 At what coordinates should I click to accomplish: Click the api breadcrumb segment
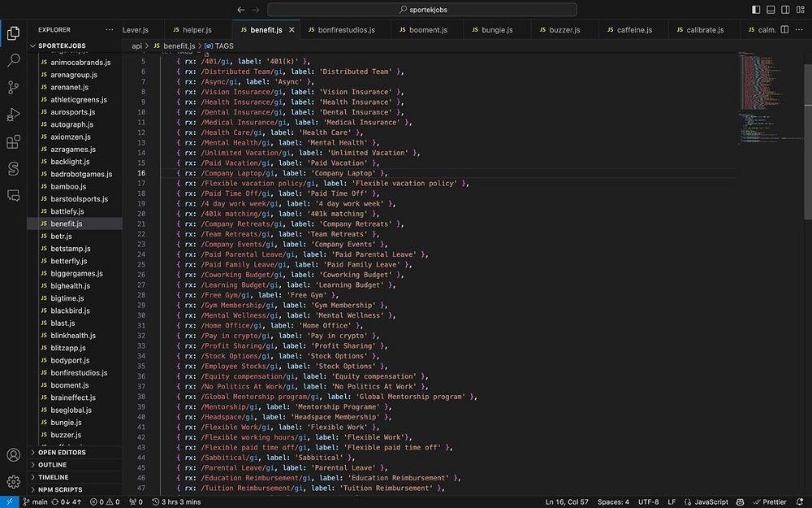(x=136, y=46)
